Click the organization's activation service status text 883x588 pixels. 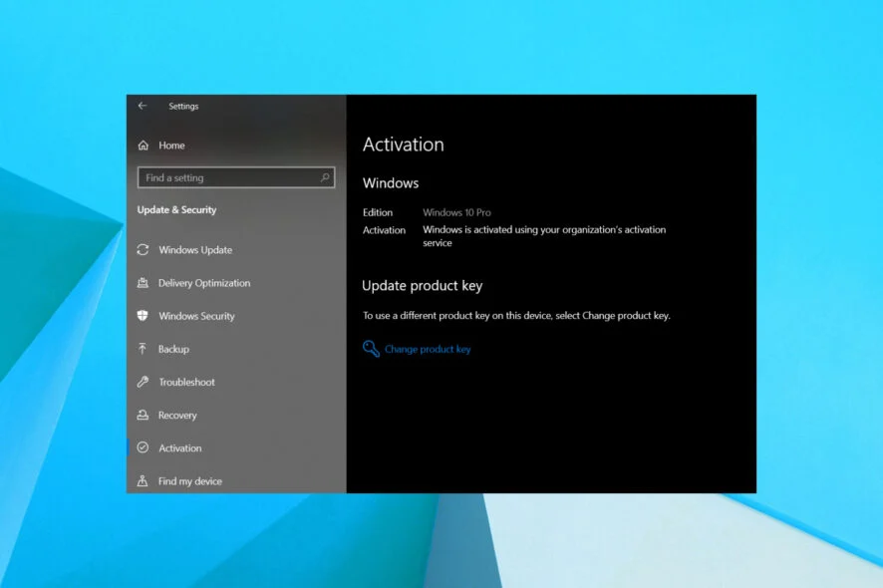tap(544, 236)
